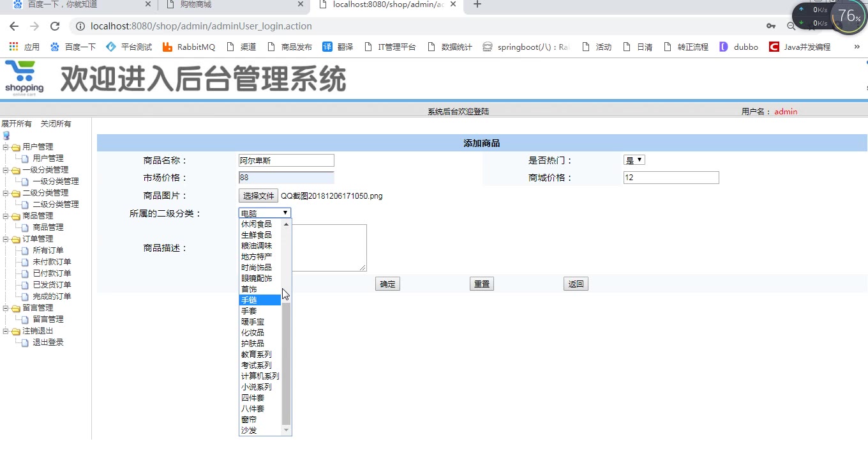Open the 商品发布 bookmark
The height and width of the screenshot is (460, 868).
(290, 47)
